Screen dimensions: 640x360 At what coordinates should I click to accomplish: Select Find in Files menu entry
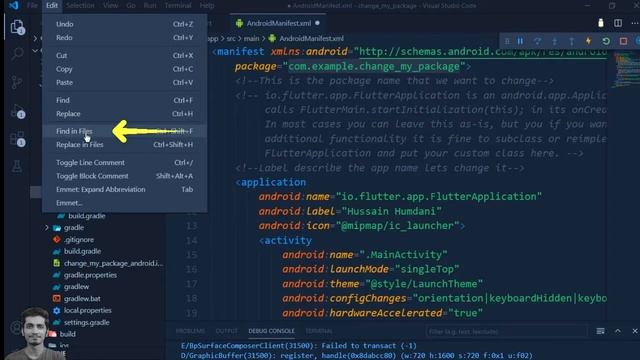pos(124,131)
